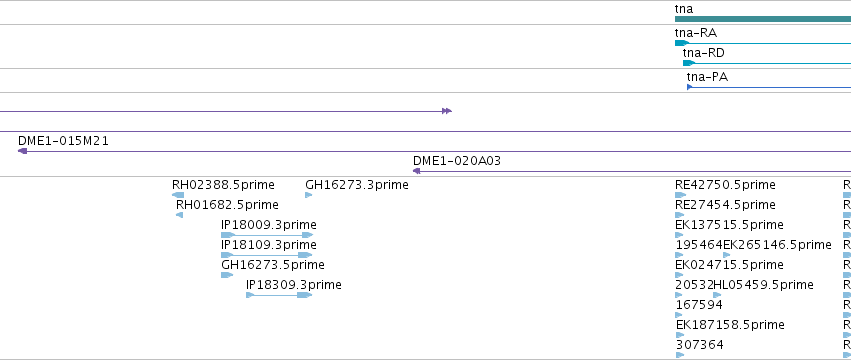Select the 307364 feature label
The height and width of the screenshot is (360, 851).
point(700,345)
